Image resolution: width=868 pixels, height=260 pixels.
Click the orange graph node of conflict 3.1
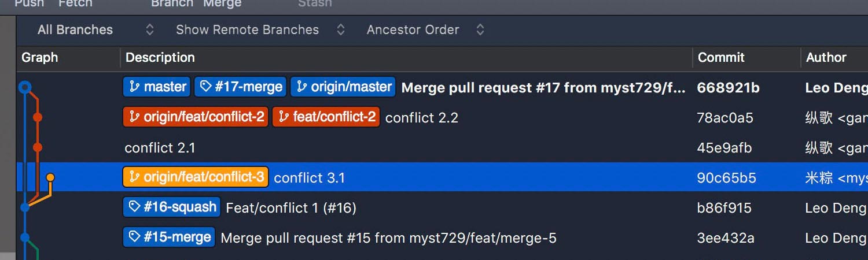coord(50,177)
